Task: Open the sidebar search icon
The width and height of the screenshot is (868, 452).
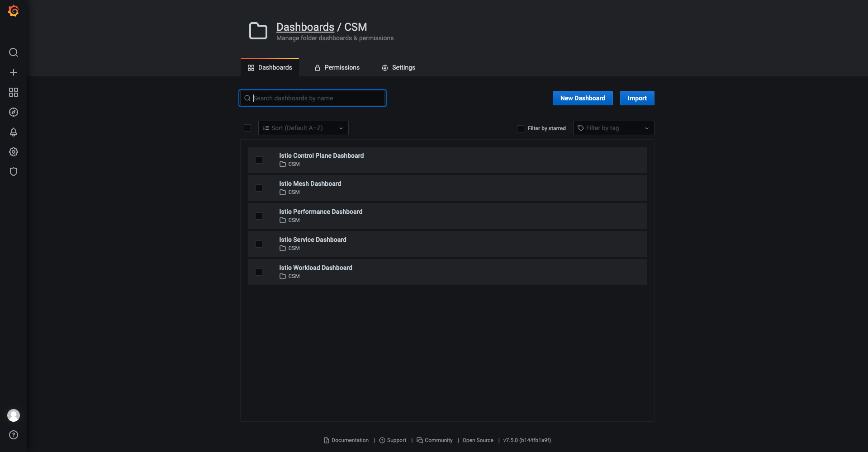Action: (x=14, y=52)
